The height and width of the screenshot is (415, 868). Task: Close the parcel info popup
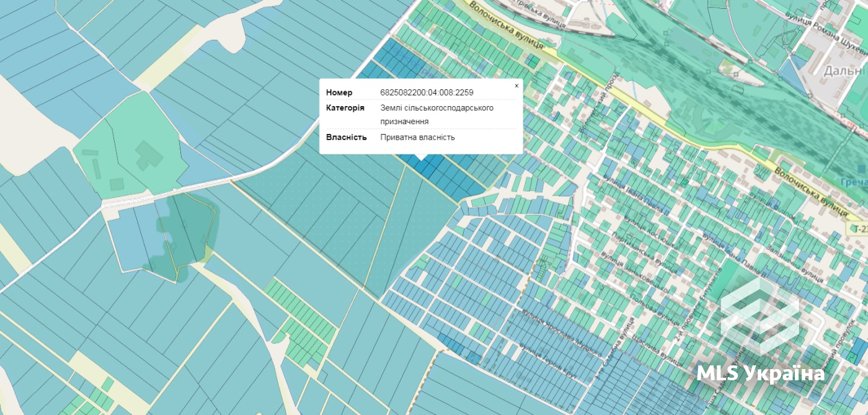(x=516, y=86)
